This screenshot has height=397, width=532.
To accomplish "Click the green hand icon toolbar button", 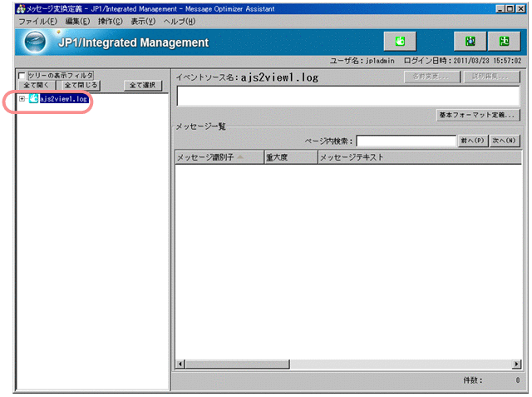I will (400, 42).
